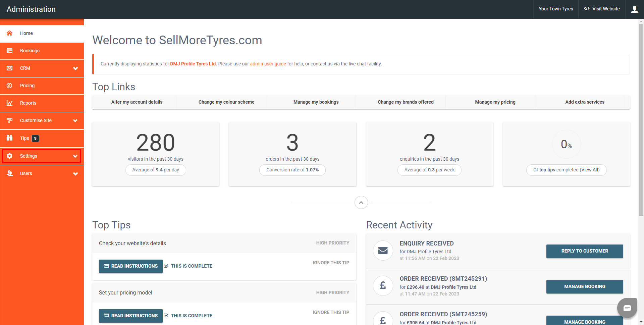This screenshot has width=644, height=325.
Task: Click the envelope icon for Enquiry Received
Action: pyautogui.click(x=383, y=251)
